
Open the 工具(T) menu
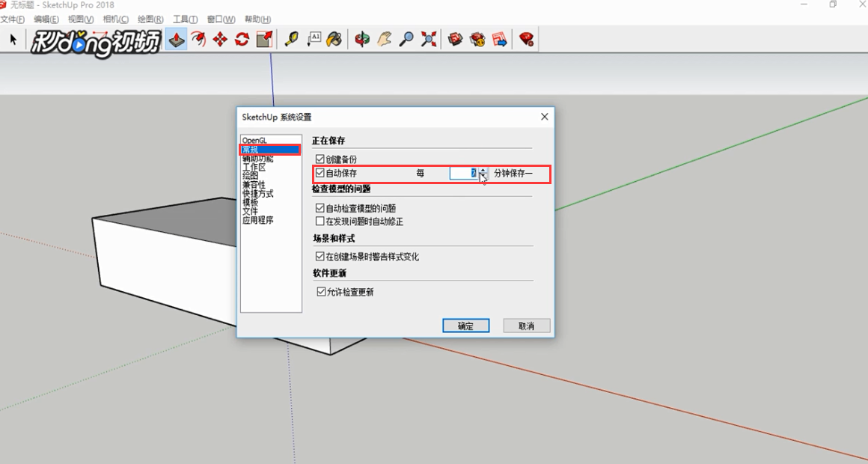pyautogui.click(x=186, y=19)
